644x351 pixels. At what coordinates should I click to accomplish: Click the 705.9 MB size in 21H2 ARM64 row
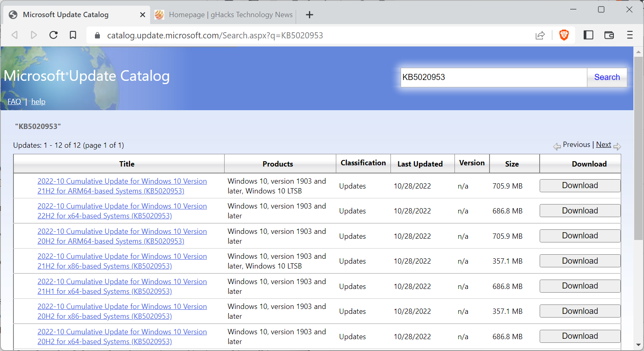point(507,186)
